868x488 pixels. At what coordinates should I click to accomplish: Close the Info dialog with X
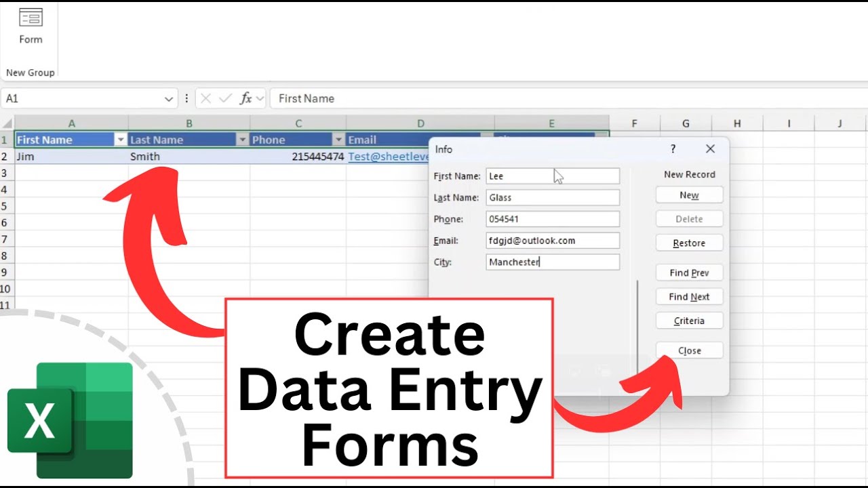point(710,149)
